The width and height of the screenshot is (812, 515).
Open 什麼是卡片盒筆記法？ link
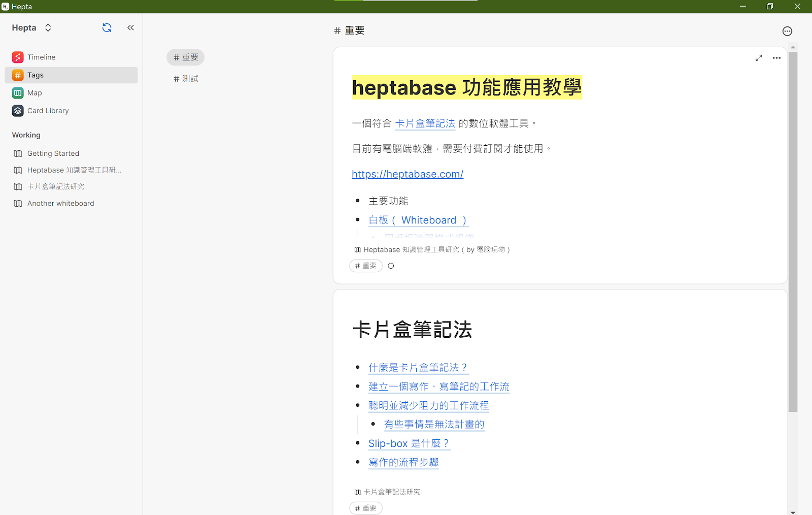pos(418,367)
